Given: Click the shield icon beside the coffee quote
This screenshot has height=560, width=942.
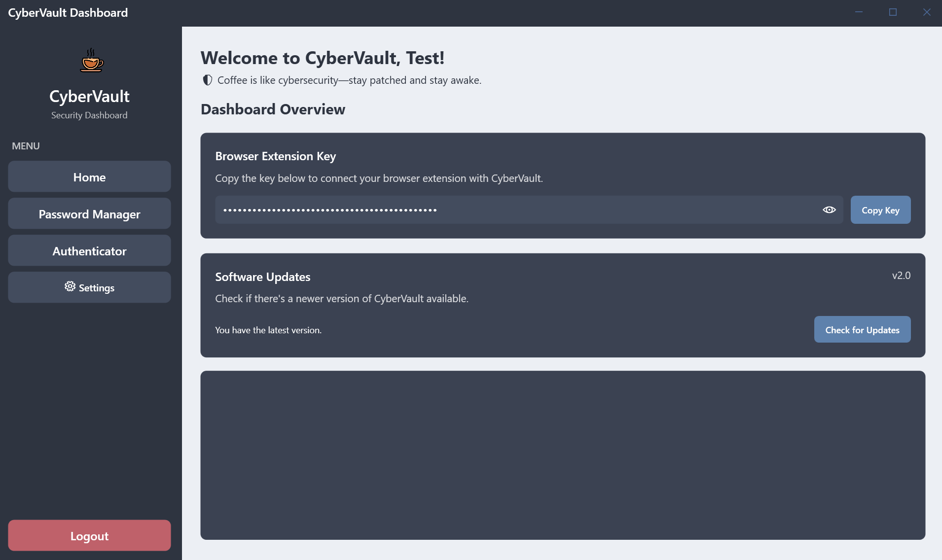Looking at the screenshot, I should 208,80.
